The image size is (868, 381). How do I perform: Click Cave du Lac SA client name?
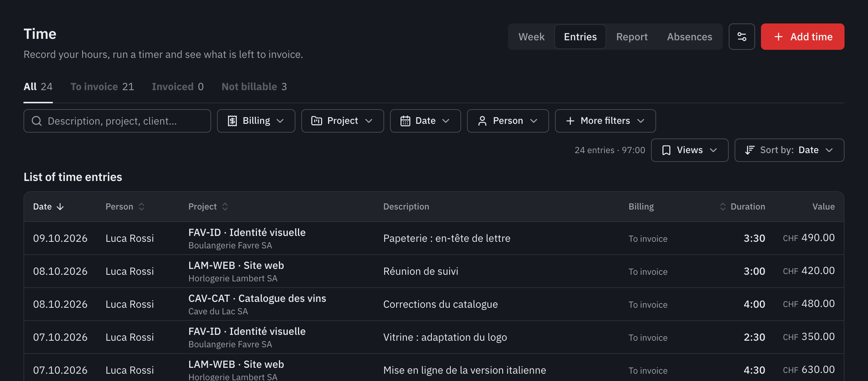click(218, 311)
